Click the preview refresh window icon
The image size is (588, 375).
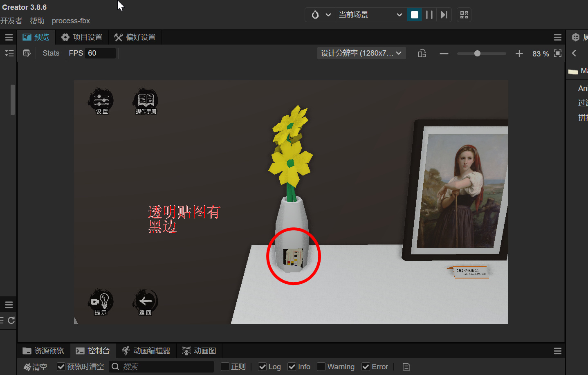(27, 53)
